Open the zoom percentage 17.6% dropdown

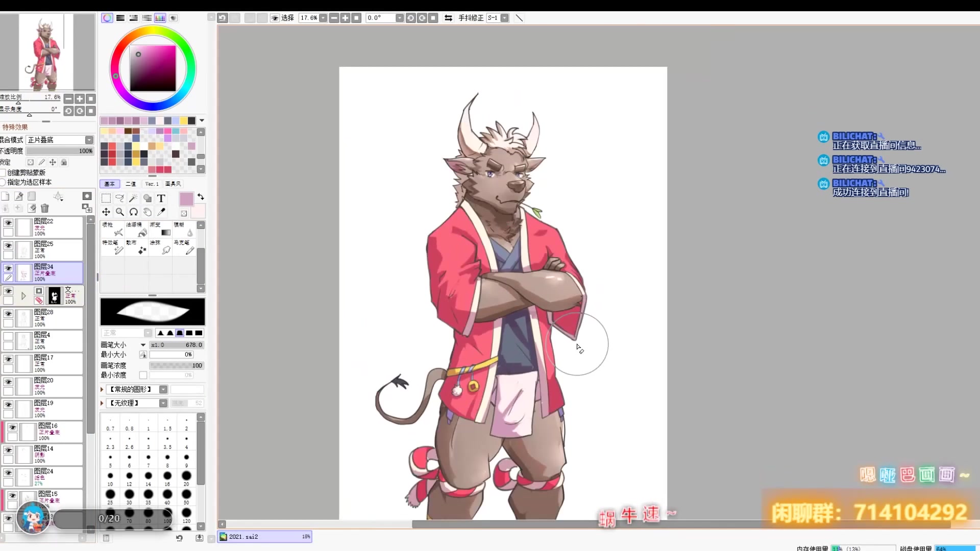tap(323, 18)
